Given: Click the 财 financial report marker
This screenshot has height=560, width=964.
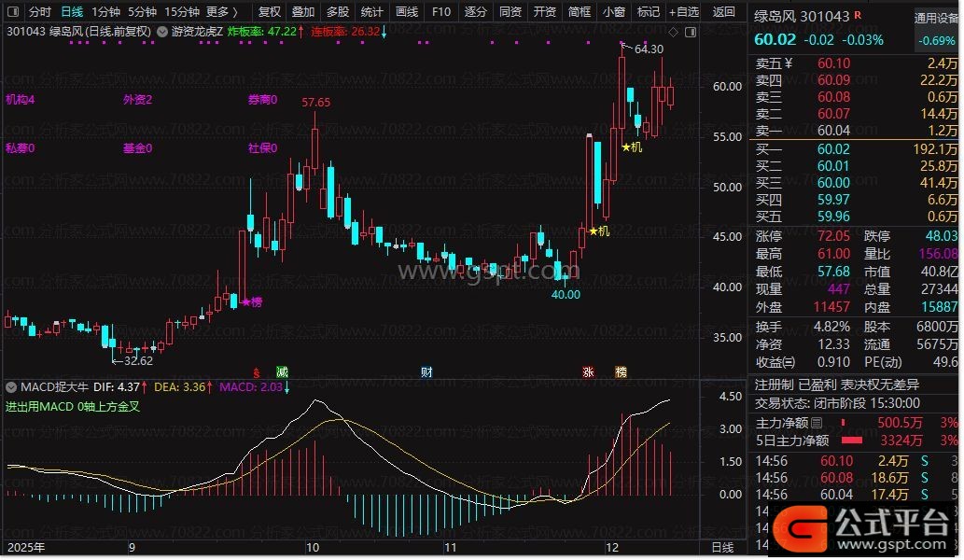Looking at the screenshot, I should tap(426, 371).
